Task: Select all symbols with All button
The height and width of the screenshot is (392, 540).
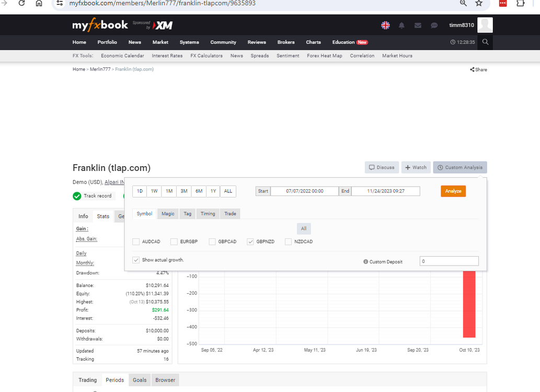Action: pos(304,229)
